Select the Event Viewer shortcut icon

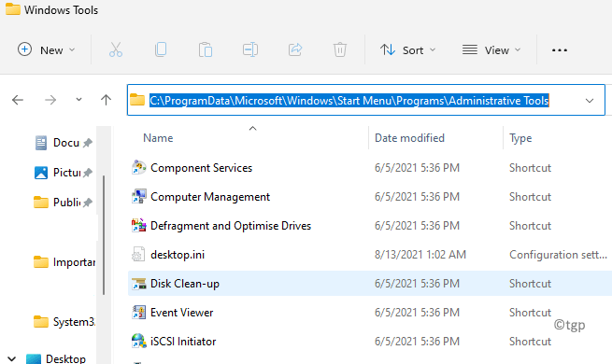pos(138,312)
